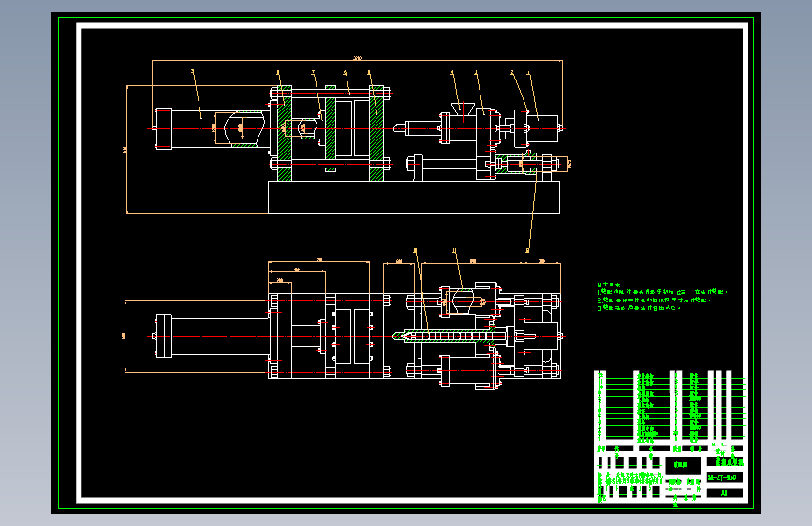812x526 pixels.
Task: Select the hatched carriage cylinder below the injection unit
Action: tap(518, 164)
